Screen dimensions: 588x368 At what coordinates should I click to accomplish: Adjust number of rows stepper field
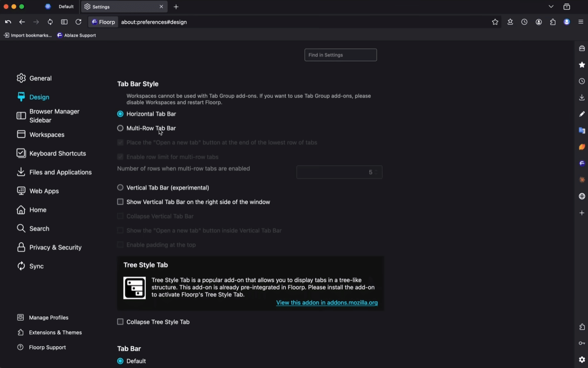tap(339, 172)
